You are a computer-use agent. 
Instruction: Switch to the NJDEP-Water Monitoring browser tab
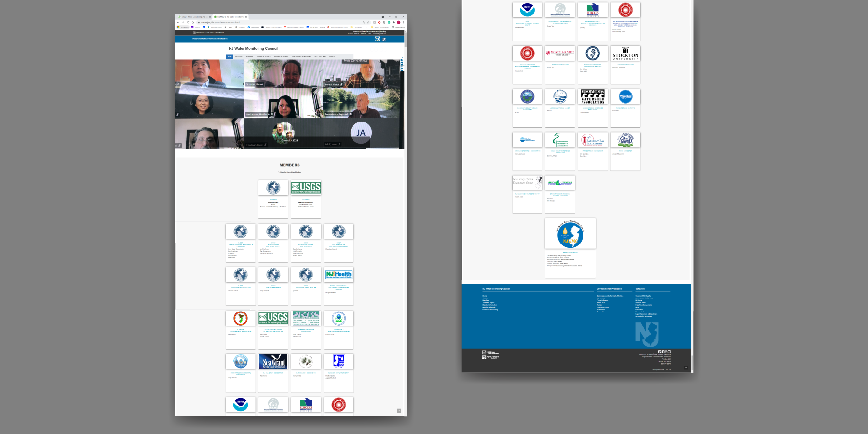pyautogui.click(x=193, y=17)
